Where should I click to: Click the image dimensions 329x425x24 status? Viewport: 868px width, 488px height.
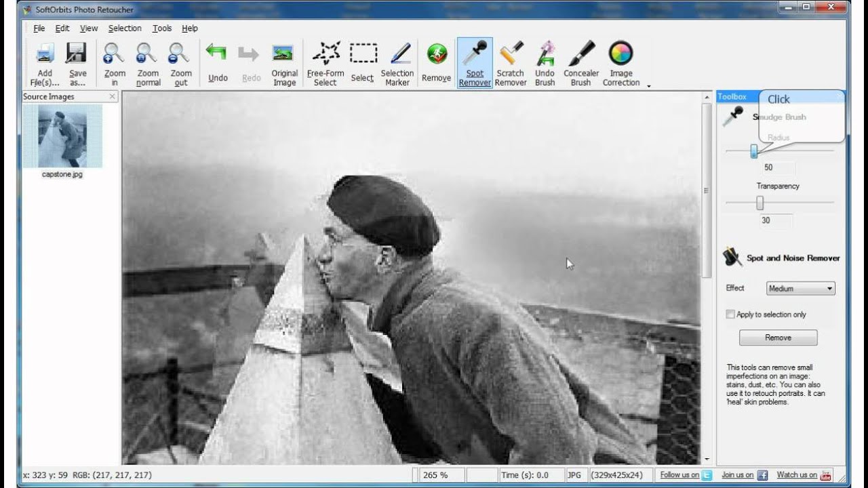coord(622,475)
